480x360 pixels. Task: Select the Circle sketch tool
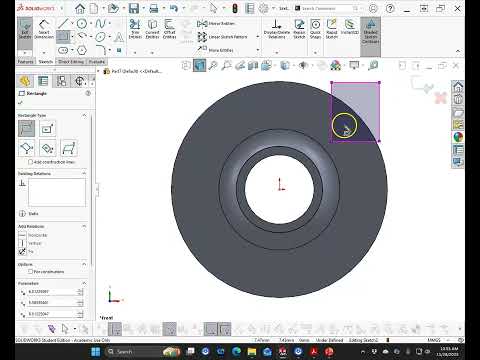(82, 23)
